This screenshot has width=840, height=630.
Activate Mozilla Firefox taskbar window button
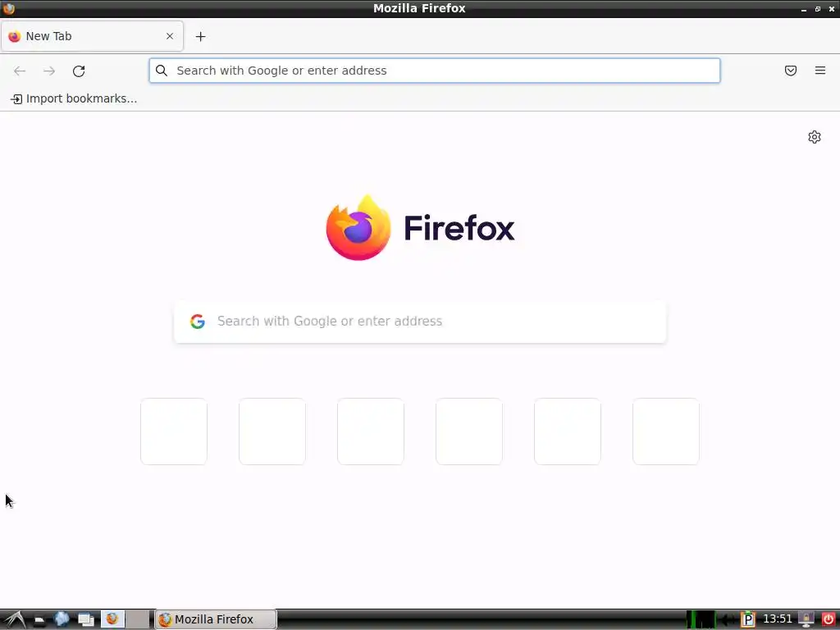[x=216, y=619]
